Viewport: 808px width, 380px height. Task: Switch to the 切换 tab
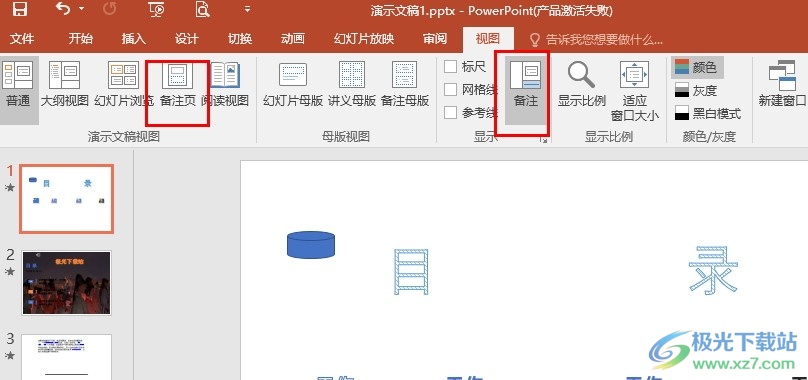(x=240, y=39)
